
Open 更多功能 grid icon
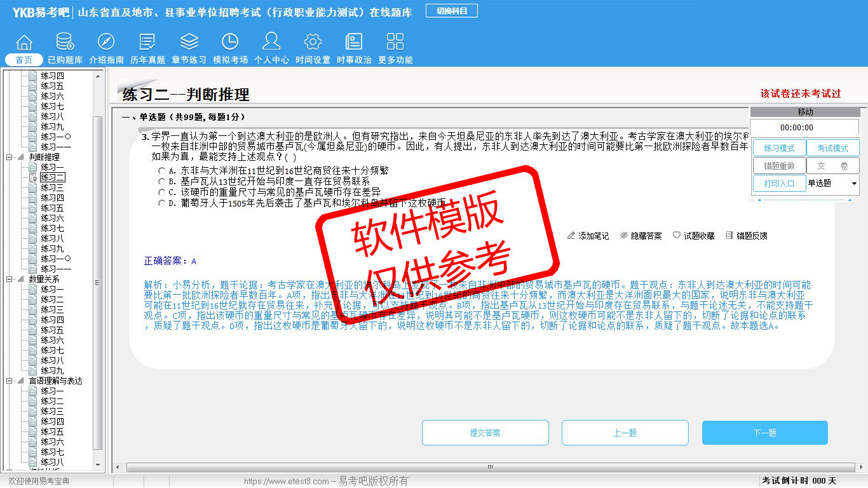click(395, 43)
